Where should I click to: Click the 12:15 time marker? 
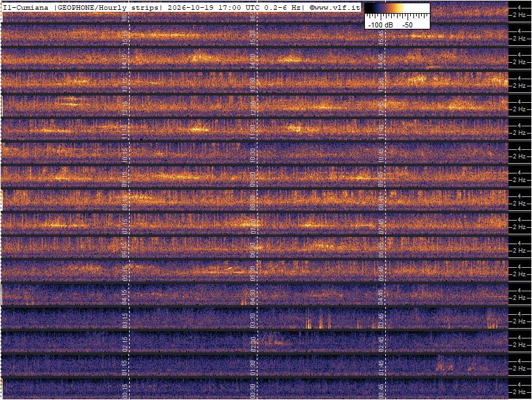[x=124, y=107]
